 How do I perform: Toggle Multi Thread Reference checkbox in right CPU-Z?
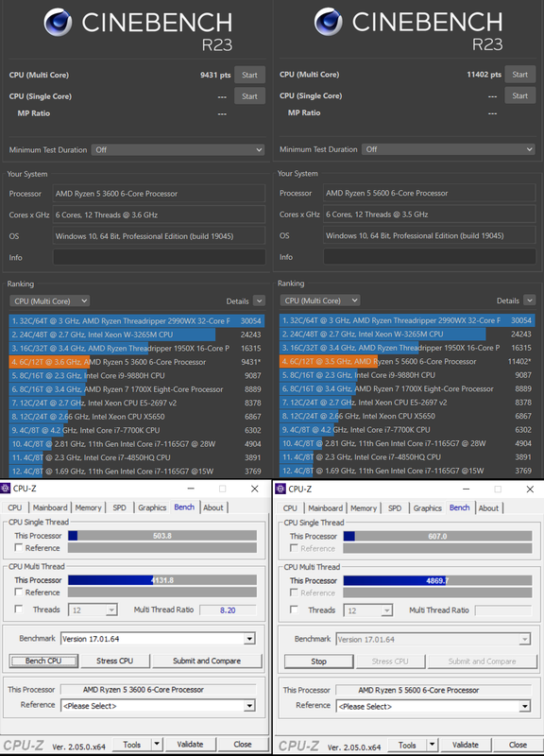pos(294,593)
